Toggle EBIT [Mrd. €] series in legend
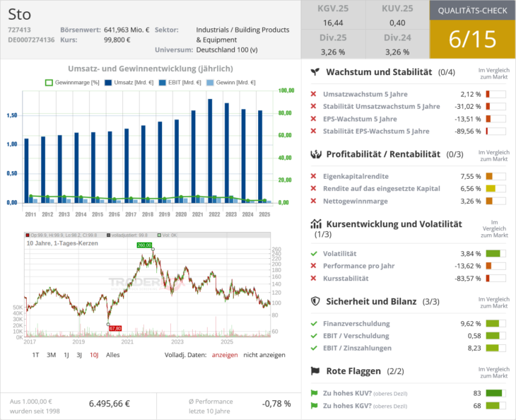Viewport: 516px width, 420px height. (180, 83)
